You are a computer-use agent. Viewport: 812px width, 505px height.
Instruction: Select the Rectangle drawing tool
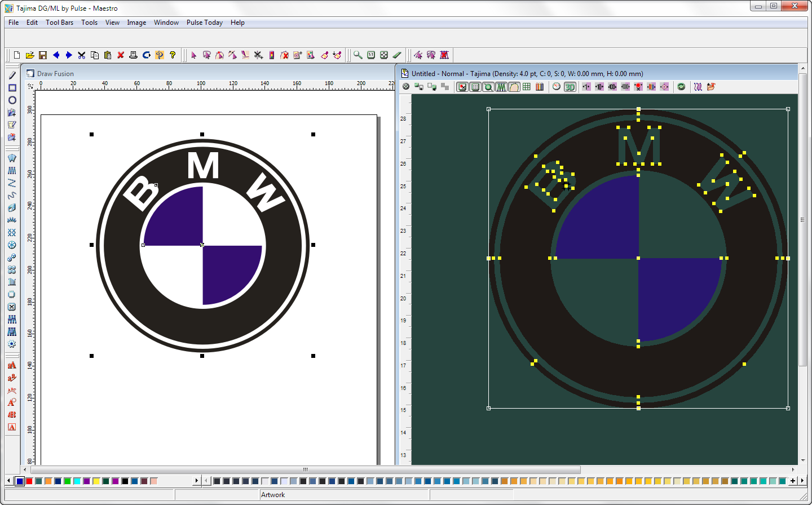(12, 88)
